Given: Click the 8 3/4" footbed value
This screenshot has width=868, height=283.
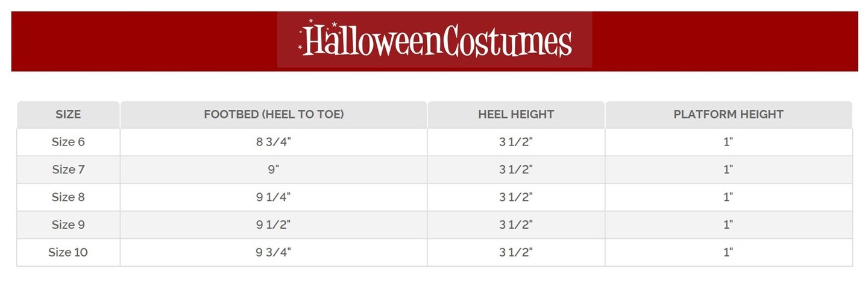Looking at the screenshot, I should pos(274,142).
